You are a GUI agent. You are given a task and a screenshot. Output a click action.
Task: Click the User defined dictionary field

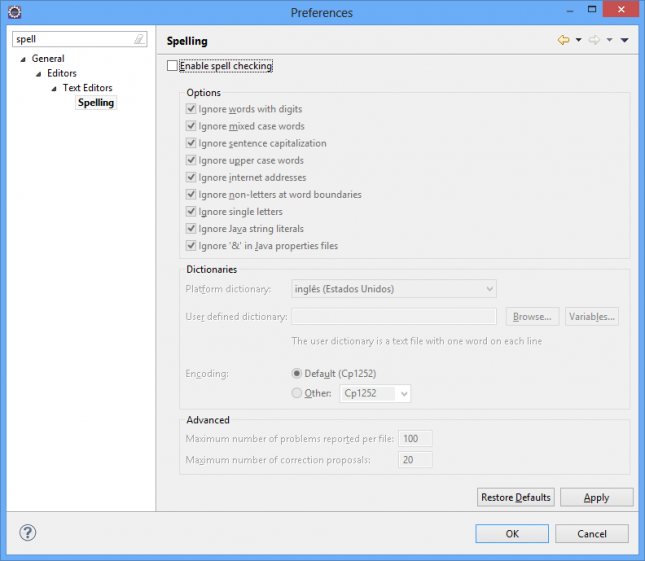click(x=394, y=316)
